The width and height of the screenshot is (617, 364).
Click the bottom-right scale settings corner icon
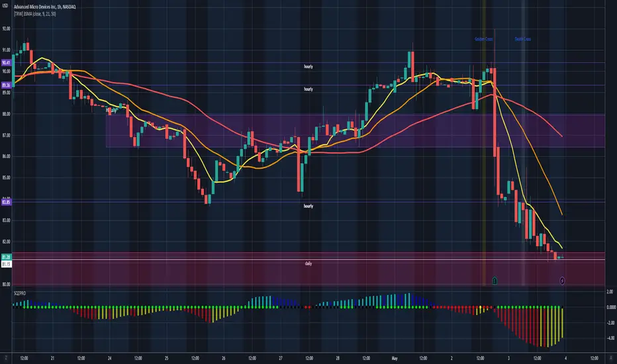pos(610,358)
